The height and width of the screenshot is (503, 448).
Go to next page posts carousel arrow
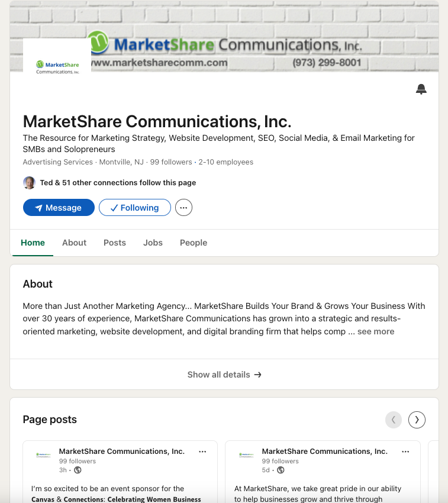(417, 420)
